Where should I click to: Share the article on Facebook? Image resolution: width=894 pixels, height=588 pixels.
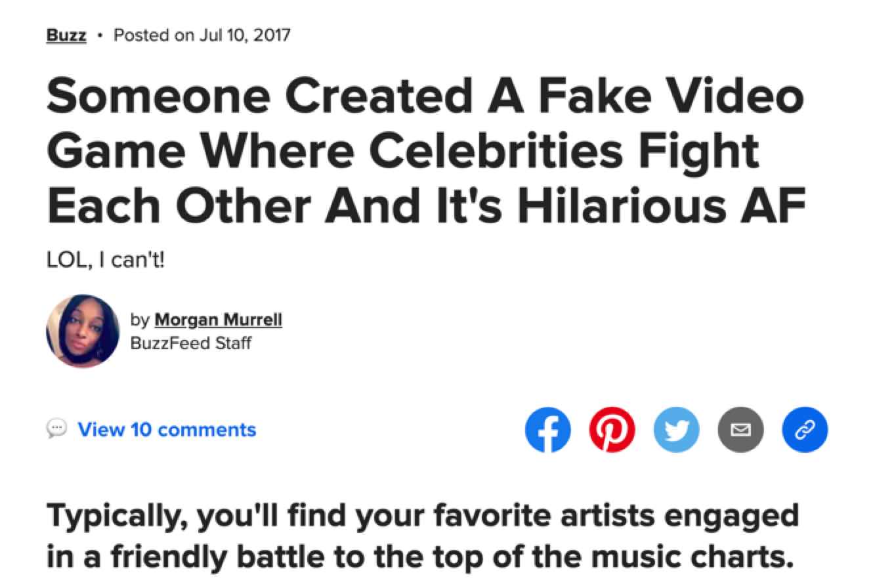(x=548, y=430)
